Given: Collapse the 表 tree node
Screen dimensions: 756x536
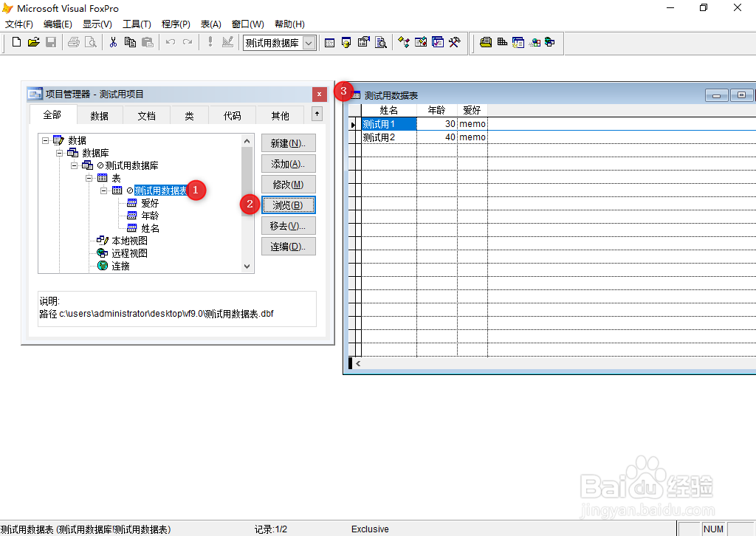Looking at the screenshot, I should click(89, 179).
